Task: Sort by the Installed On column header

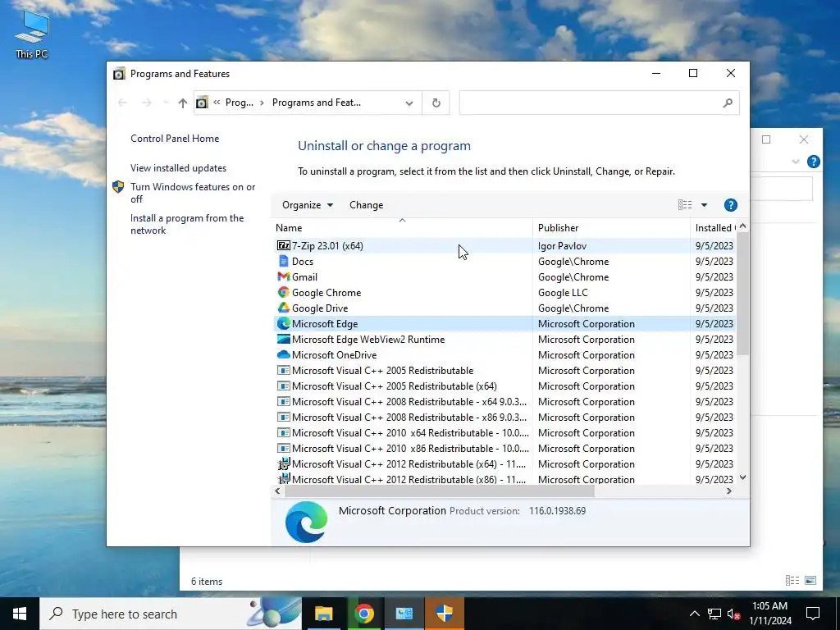Action: [x=714, y=228]
